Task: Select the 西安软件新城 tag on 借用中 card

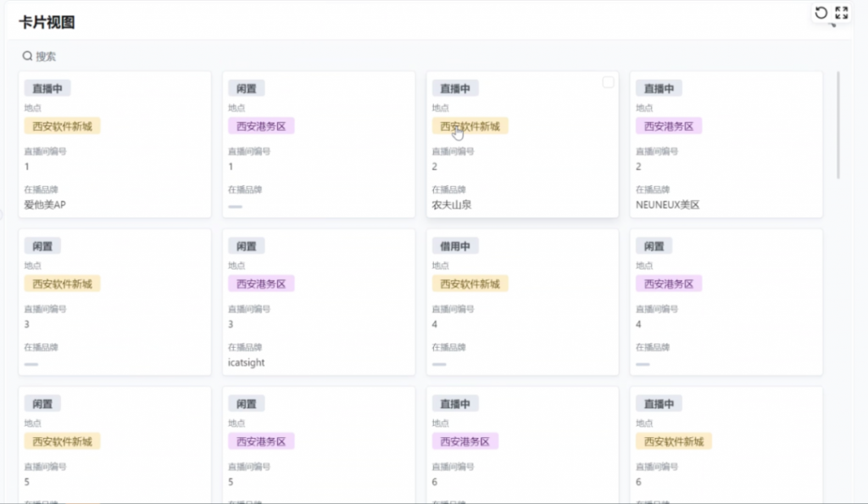Action: (x=470, y=283)
